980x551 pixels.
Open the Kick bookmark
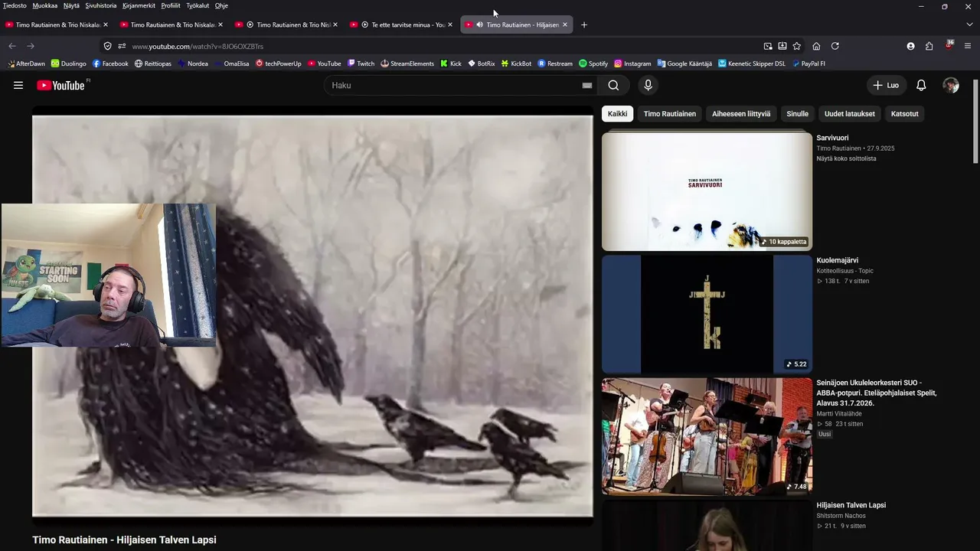point(451,64)
